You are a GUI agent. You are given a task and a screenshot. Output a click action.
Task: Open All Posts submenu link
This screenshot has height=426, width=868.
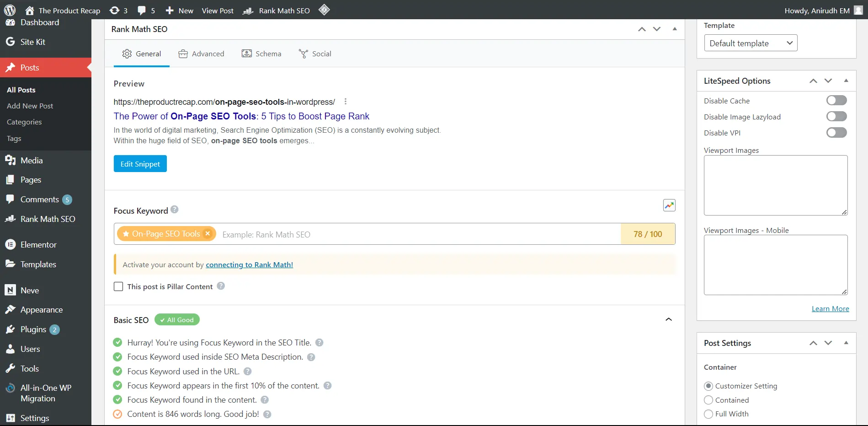[21, 90]
